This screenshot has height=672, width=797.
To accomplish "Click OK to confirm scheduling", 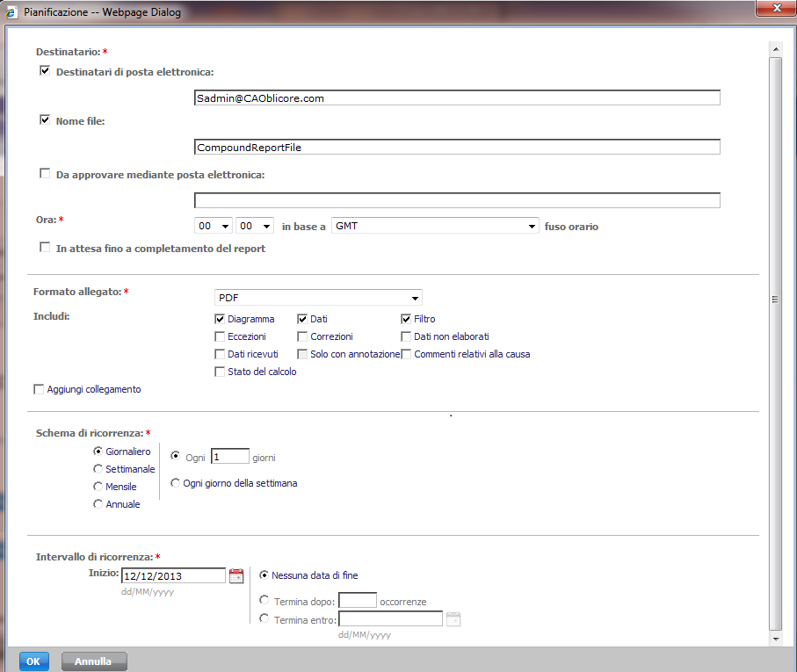I will pyautogui.click(x=34, y=661).
